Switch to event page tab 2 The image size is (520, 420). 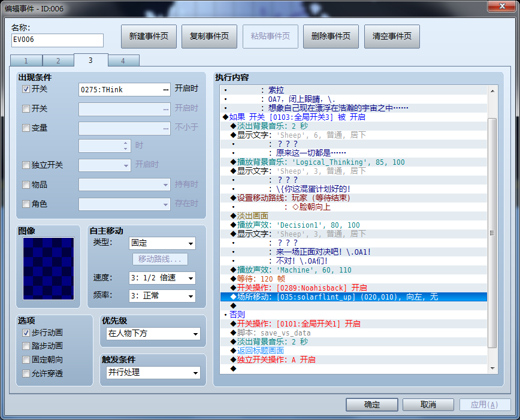pyautogui.click(x=58, y=61)
